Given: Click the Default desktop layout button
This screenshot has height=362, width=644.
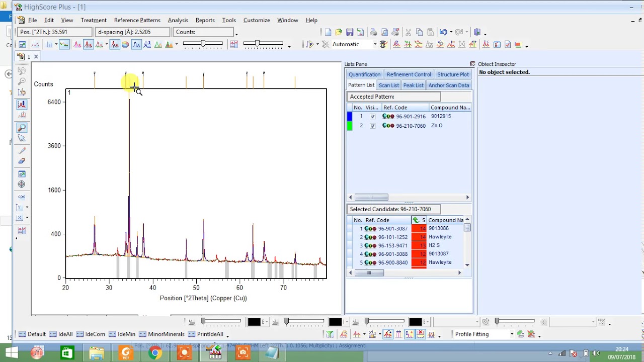Looking at the screenshot, I should click(x=32, y=334).
